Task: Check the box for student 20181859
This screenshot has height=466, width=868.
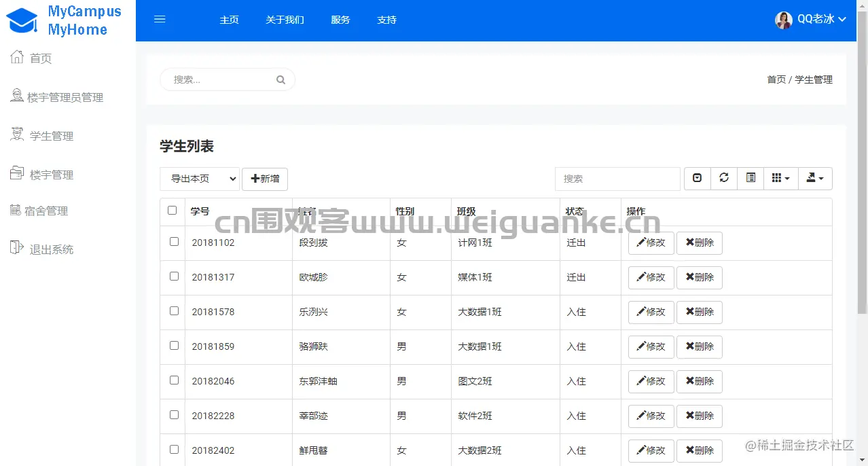Action: coord(174,346)
